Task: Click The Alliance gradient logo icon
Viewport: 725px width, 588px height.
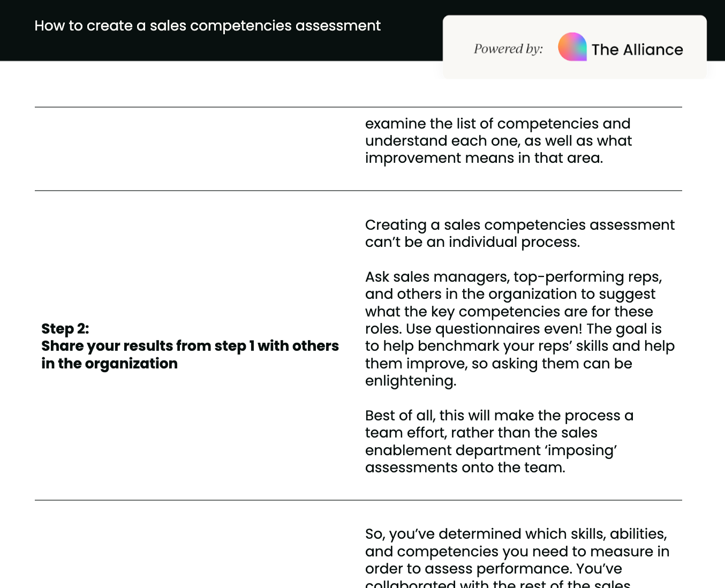Action: [572, 47]
